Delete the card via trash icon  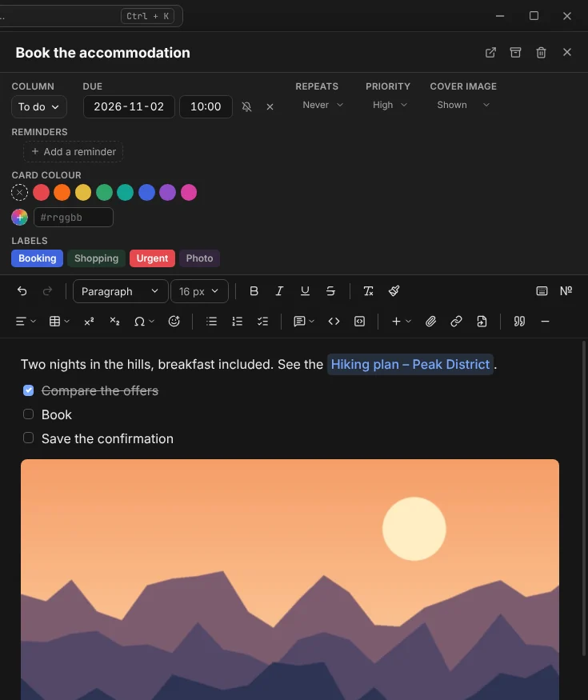coord(541,53)
